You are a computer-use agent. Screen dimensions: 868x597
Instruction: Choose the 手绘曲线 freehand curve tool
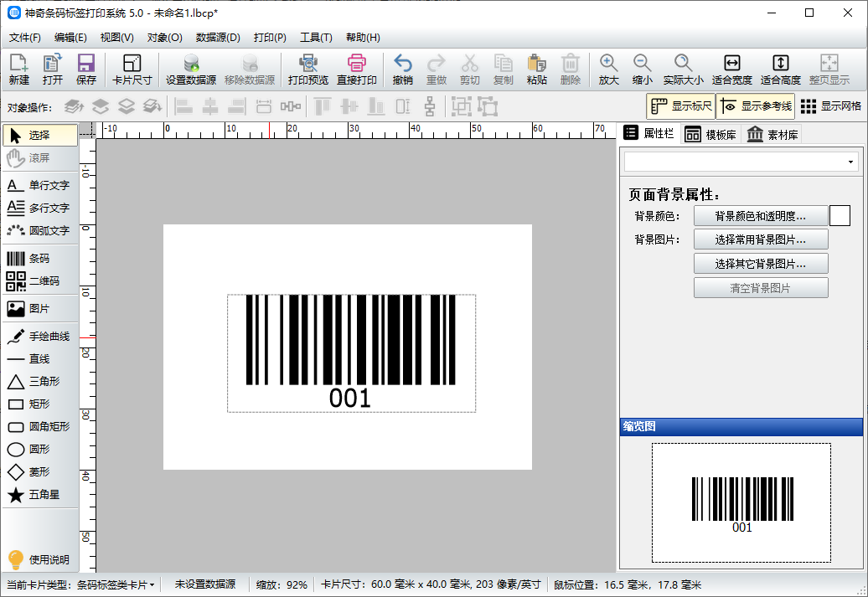(40, 337)
